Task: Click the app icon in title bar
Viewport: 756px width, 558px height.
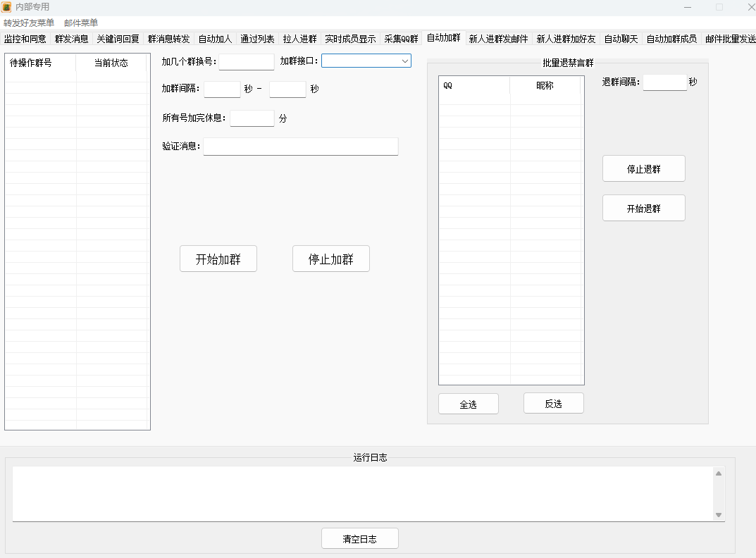Action: point(6,7)
